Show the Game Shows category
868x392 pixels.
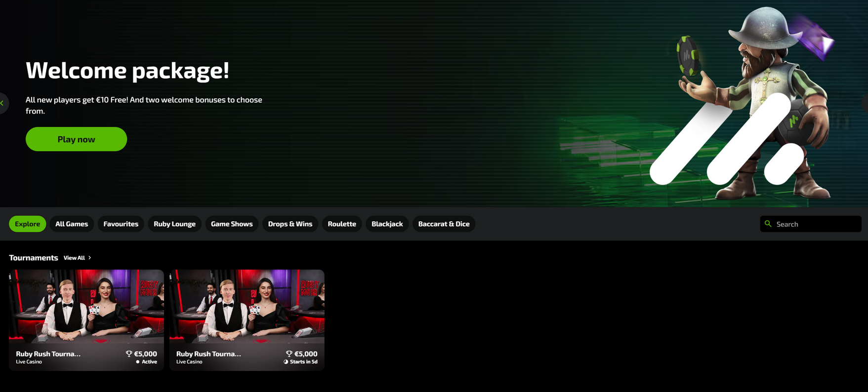pyautogui.click(x=232, y=224)
